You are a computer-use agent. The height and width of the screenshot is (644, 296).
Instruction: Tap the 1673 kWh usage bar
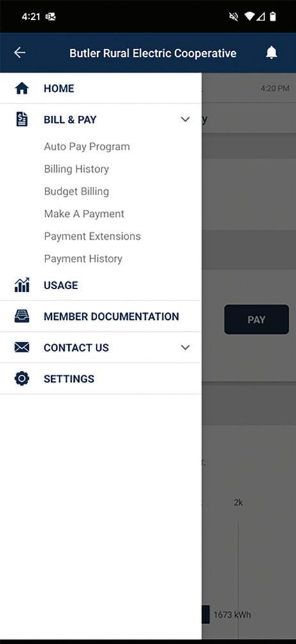tap(206, 615)
